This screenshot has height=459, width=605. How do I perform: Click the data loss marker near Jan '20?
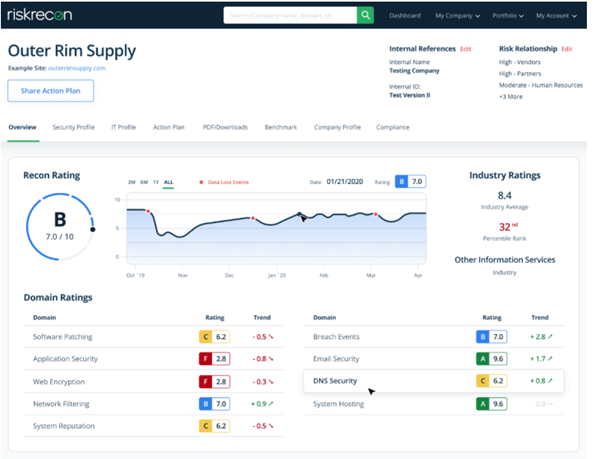253,218
